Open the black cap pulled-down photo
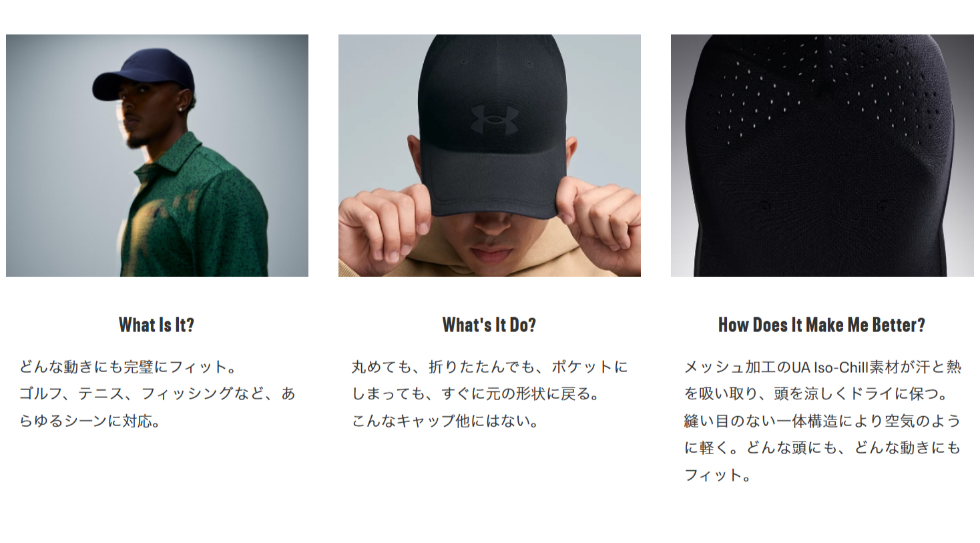 point(489,156)
